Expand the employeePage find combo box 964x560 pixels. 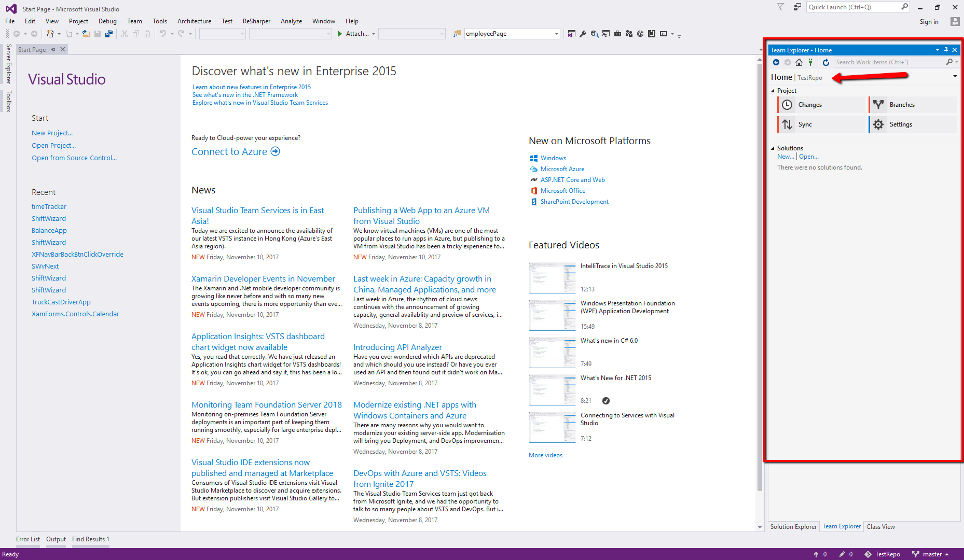556,34
